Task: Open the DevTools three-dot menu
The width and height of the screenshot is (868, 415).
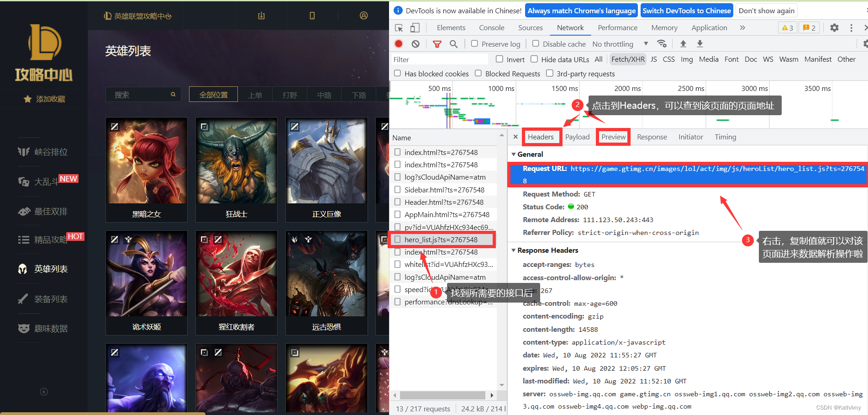Action: tap(851, 28)
